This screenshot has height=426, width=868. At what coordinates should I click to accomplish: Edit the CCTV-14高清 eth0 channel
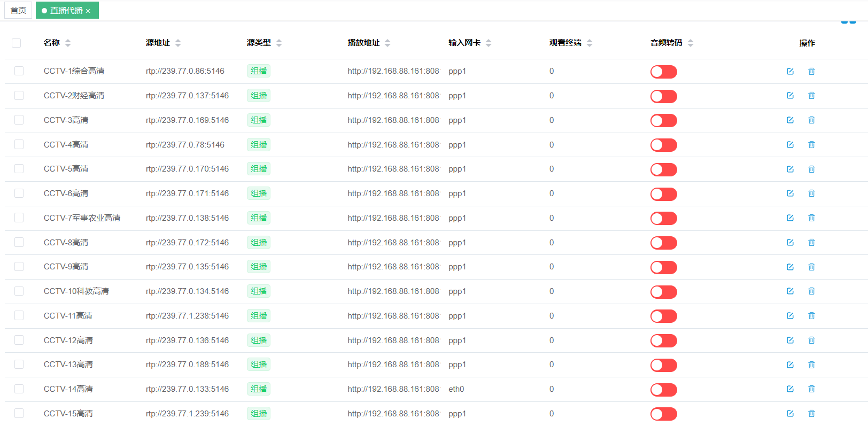pyautogui.click(x=790, y=389)
